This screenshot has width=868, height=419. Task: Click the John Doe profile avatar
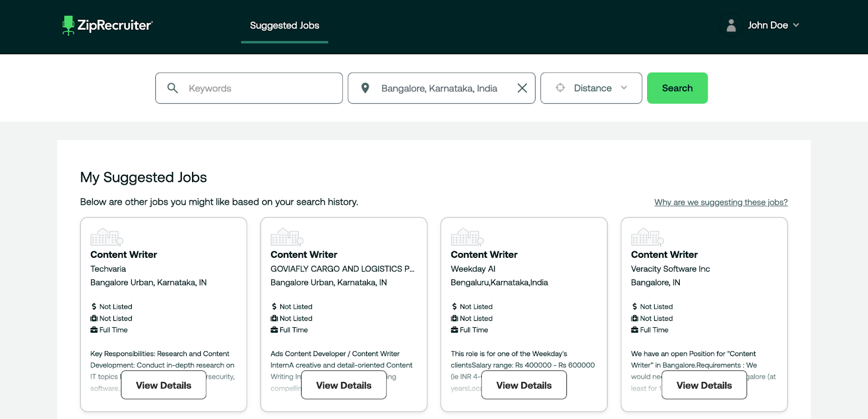[731, 26]
